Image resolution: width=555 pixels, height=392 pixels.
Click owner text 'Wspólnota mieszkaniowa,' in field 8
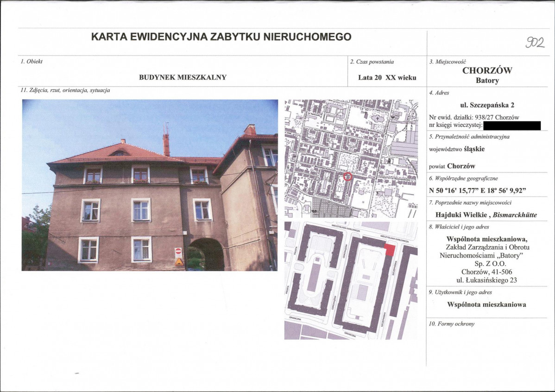pyautogui.click(x=487, y=239)
